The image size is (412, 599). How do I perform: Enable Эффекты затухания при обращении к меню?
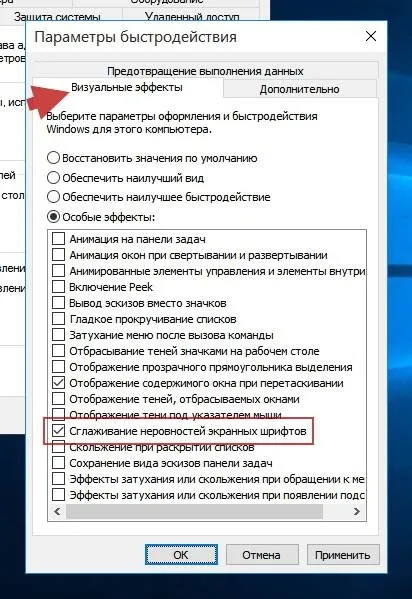coord(58,479)
